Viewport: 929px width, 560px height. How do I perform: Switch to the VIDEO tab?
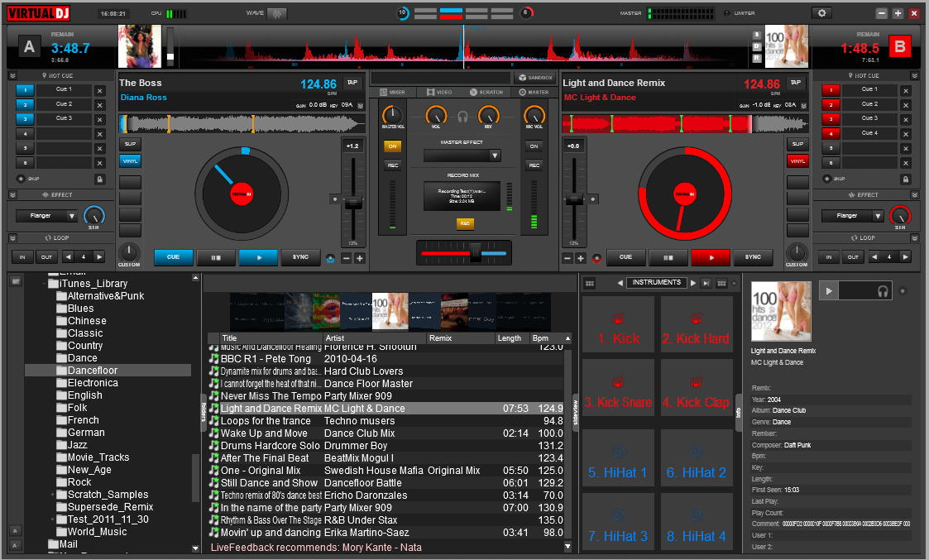tap(439, 93)
